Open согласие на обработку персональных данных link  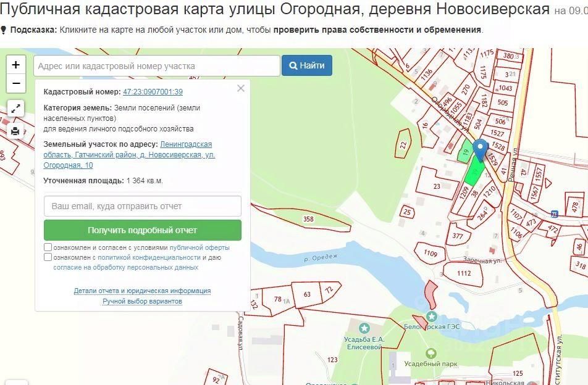(125, 267)
